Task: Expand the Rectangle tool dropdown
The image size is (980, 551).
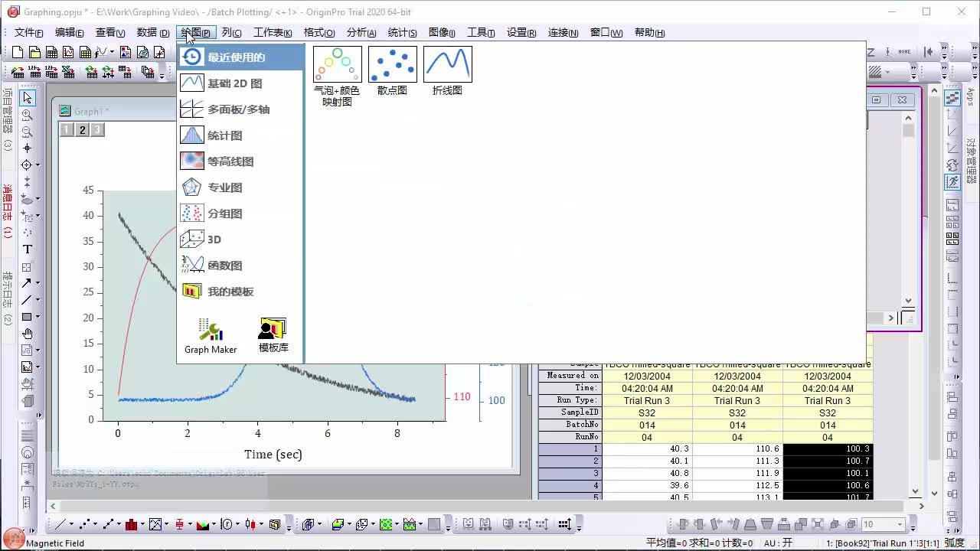Action: pyautogui.click(x=38, y=317)
